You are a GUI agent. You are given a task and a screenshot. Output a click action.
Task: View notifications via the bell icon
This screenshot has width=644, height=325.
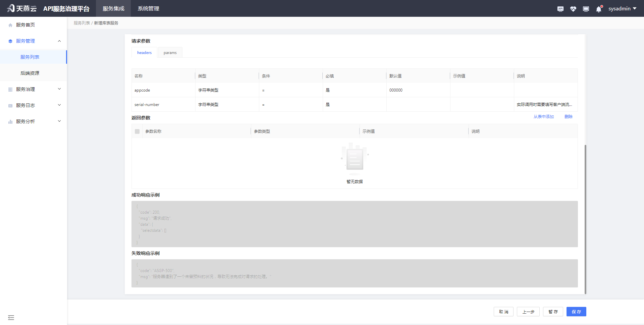pyautogui.click(x=598, y=9)
